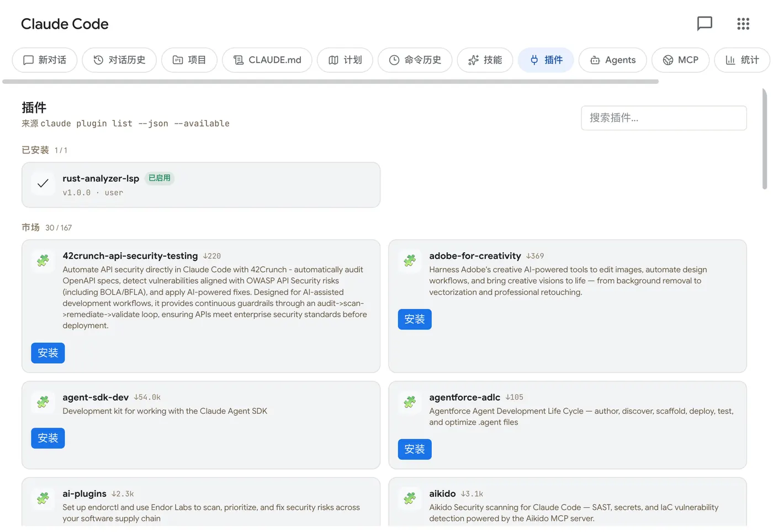Click the ↓54.0k download count

[147, 397]
